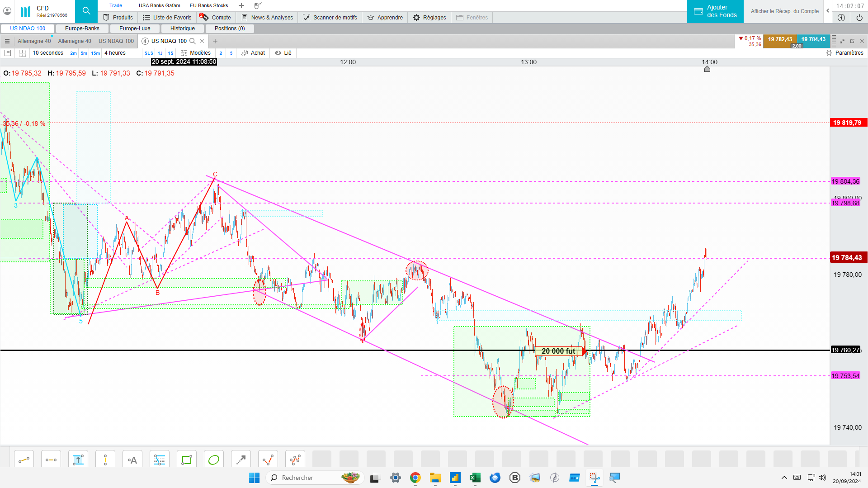The width and height of the screenshot is (868, 488).
Task: Select the trend line drawing tool
Action: (x=24, y=460)
